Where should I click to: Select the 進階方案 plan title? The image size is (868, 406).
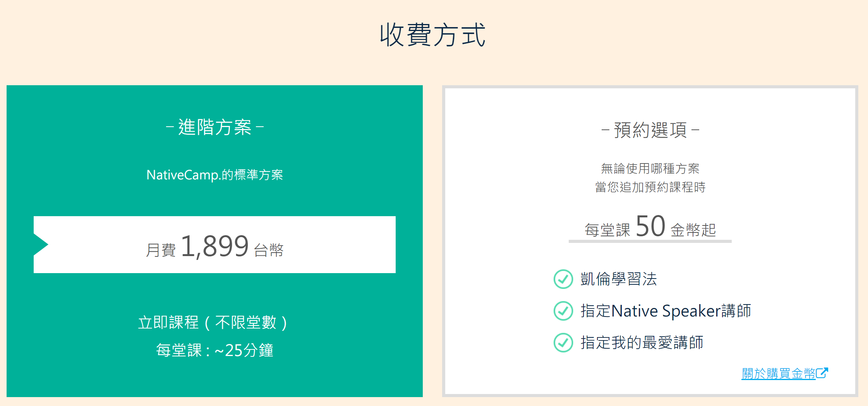pos(215,127)
